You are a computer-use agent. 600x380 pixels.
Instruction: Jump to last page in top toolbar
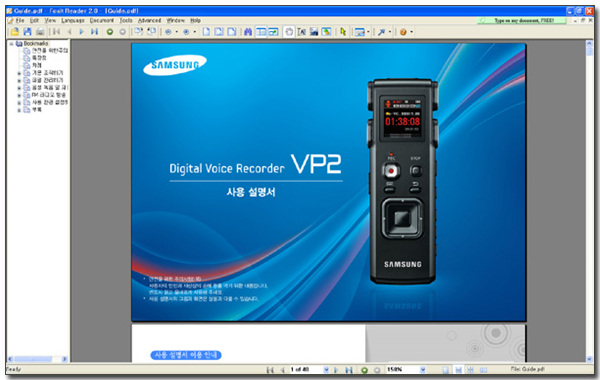click(94, 32)
